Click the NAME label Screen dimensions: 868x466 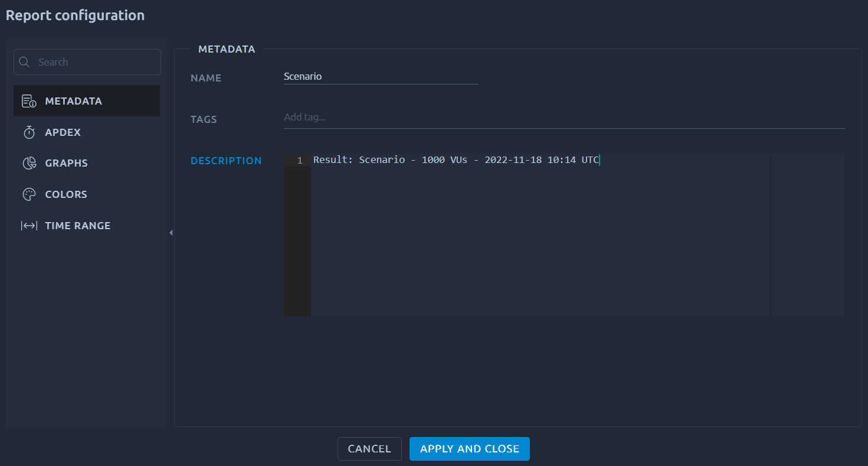(x=206, y=78)
